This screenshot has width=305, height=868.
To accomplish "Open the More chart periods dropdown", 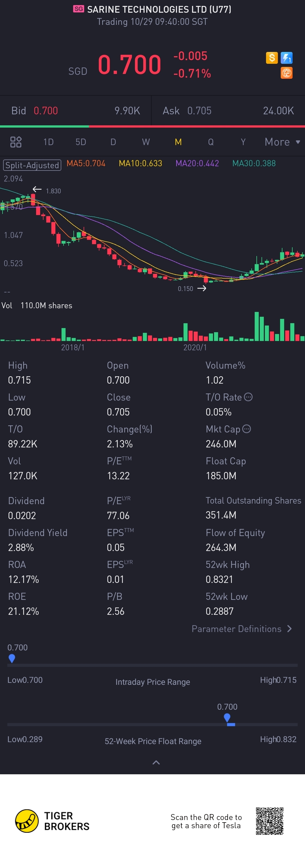I will [282, 142].
